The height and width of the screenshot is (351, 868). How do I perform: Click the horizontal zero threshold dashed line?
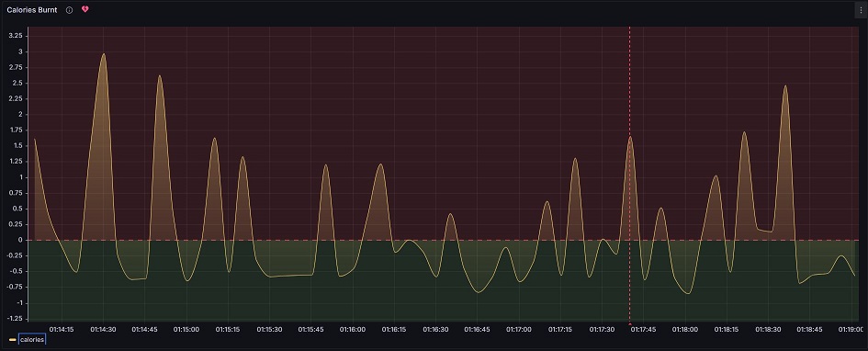point(443,240)
